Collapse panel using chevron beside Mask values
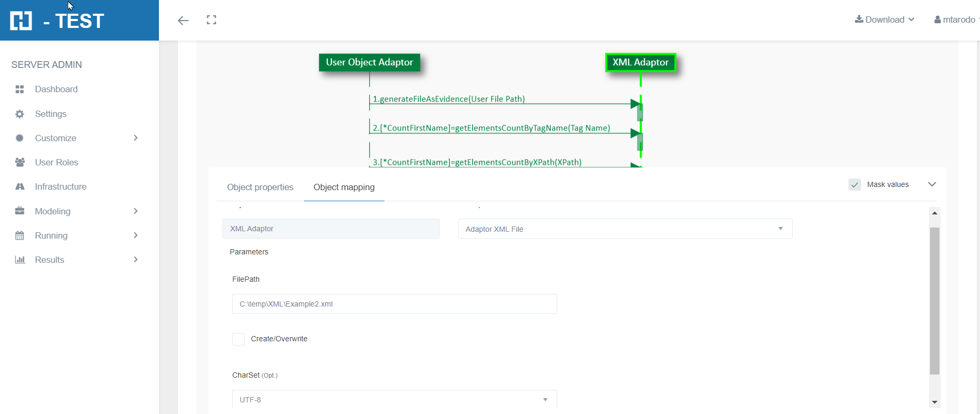 coord(932,184)
